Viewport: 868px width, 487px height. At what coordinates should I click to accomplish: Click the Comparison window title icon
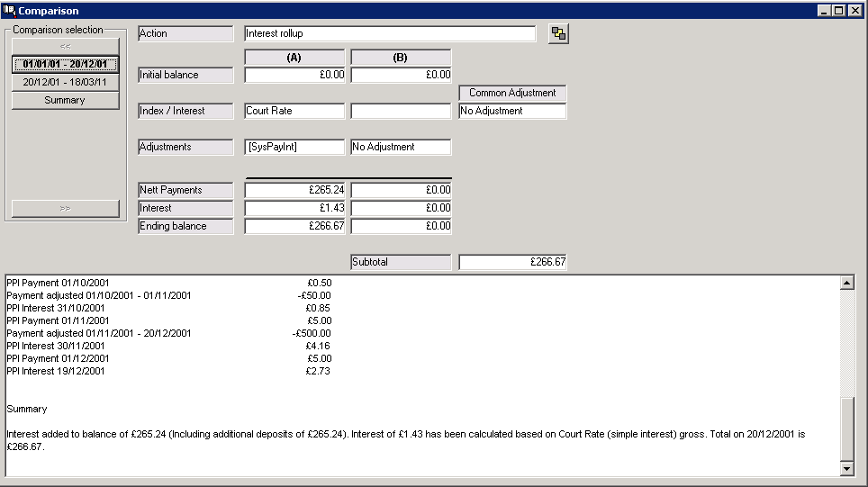pos(10,11)
